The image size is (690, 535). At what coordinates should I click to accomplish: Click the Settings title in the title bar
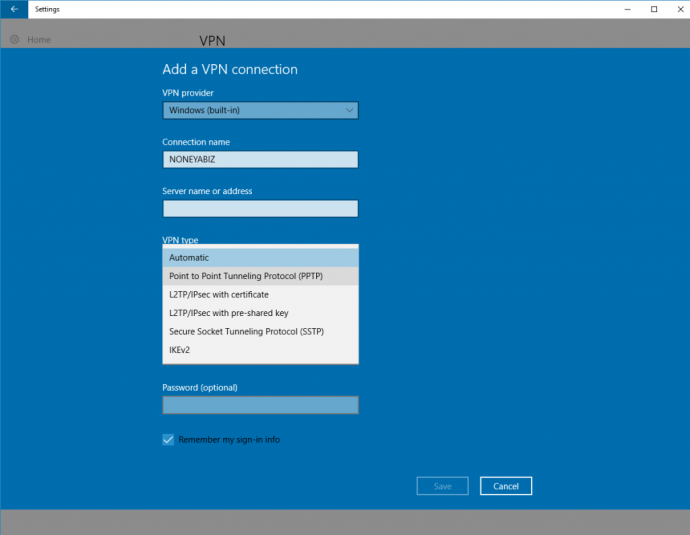[47, 9]
